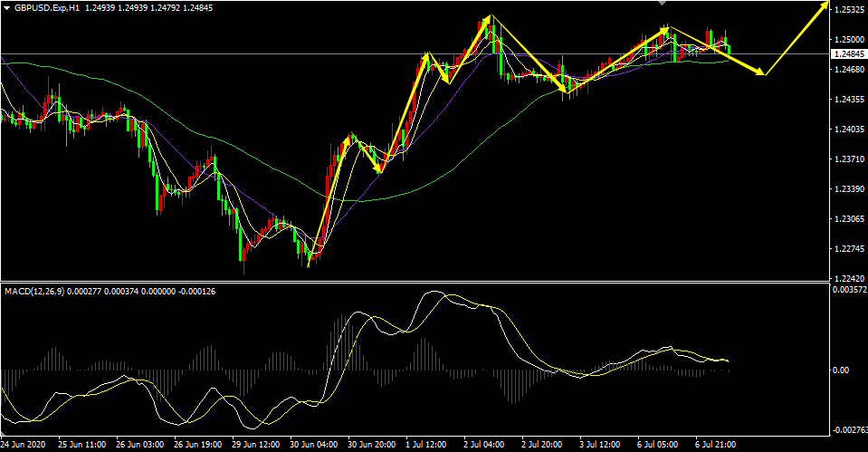Click 1.24035 on the price axis

pyautogui.click(x=849, y=129)
